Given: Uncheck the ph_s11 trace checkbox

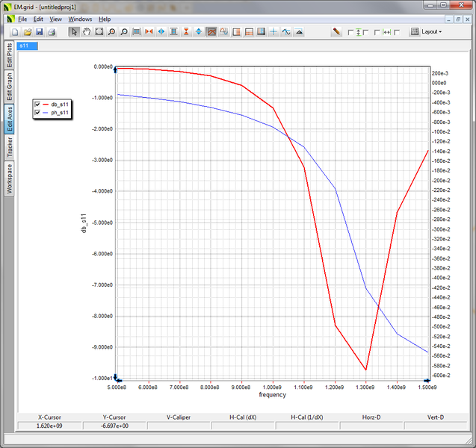Looking at the screenshot, I should (37, 113).
